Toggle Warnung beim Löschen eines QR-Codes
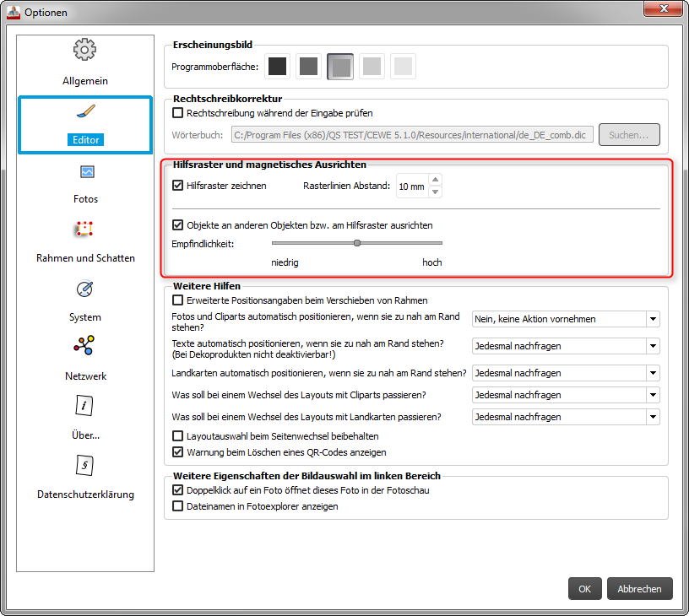Screen dimensions: 689x616 pyautogui.click(x=178, y=452)
